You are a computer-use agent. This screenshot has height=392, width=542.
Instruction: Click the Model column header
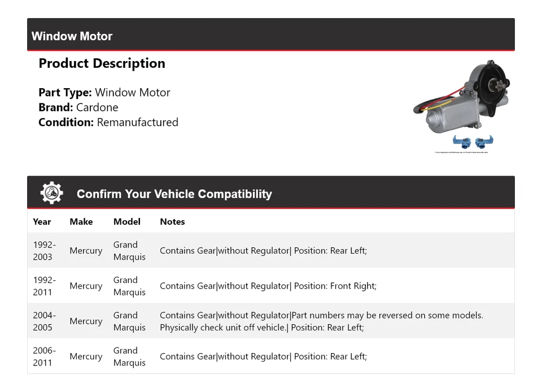[126, 221]
